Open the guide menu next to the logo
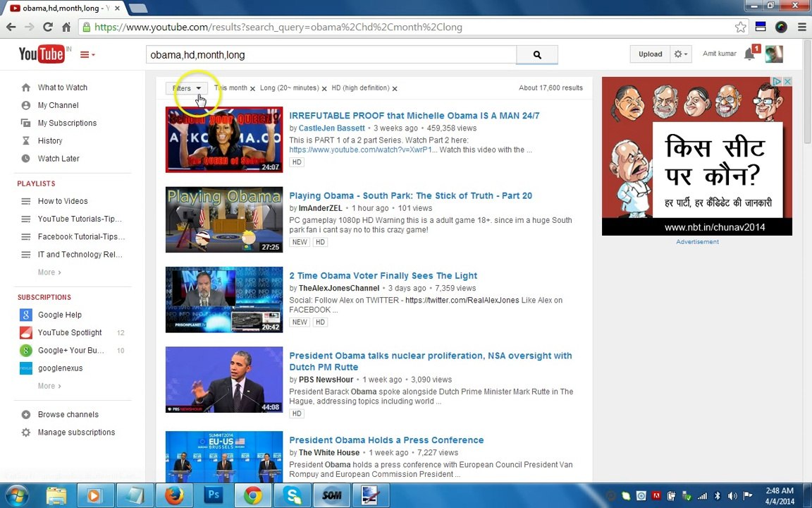 pos(87,54)
